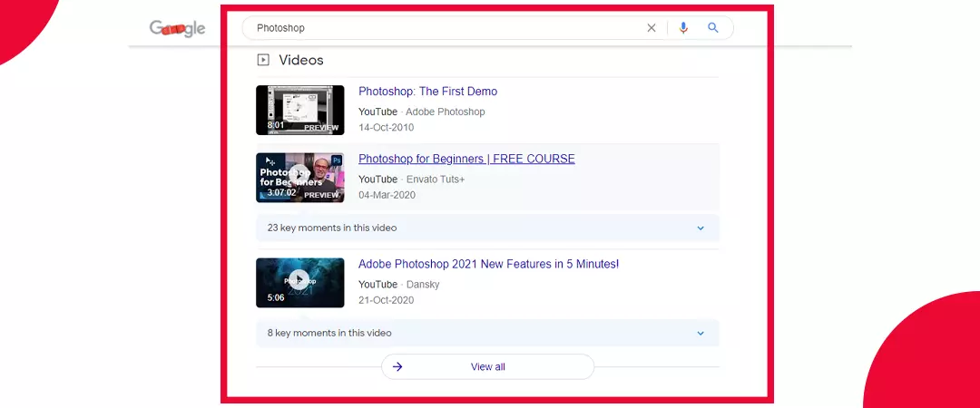
Task: Click the blue magnifying glass search icon
Action: 713,27
